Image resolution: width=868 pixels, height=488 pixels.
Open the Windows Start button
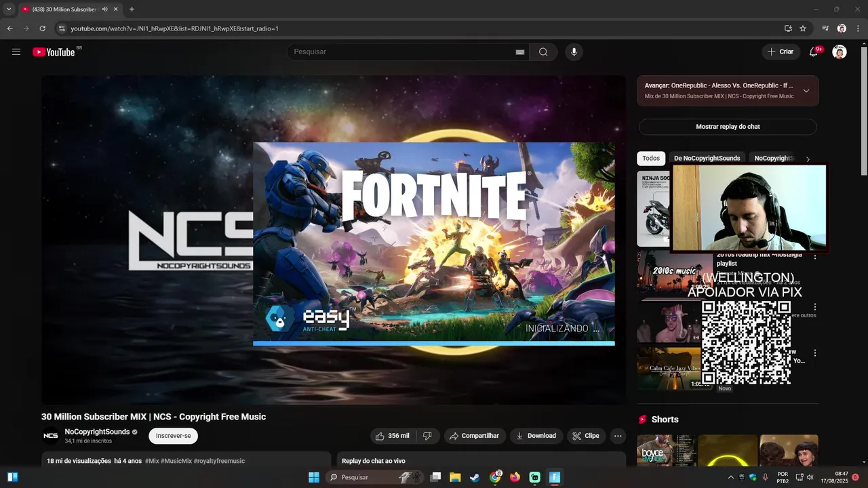point(314,477)
